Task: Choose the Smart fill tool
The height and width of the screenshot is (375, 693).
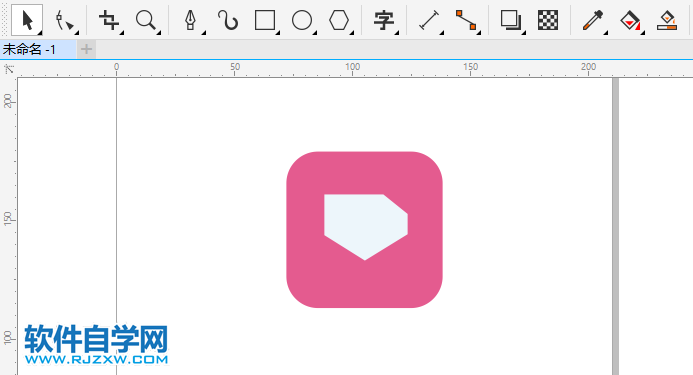Action: click(667, 20)
